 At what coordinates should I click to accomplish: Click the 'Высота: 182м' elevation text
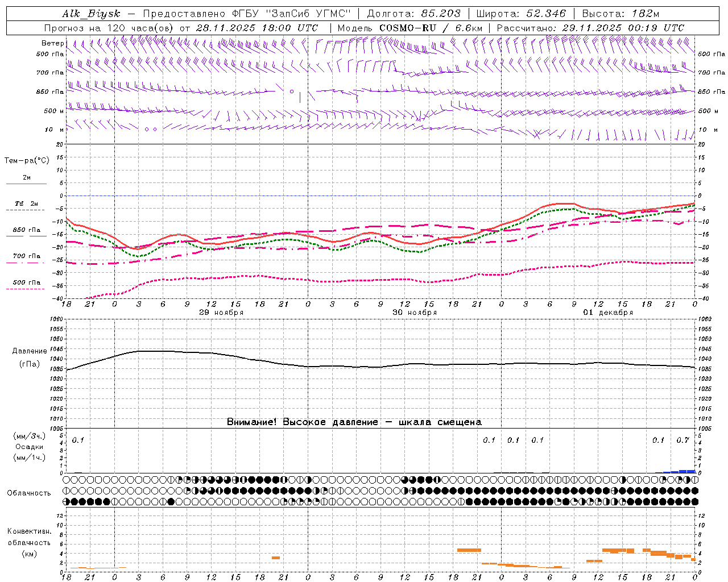[621, 14]
